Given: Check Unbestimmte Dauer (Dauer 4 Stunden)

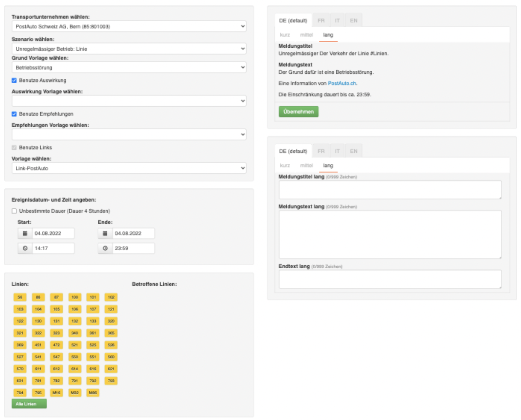Looking at the screenshot, I should coord(14,211).
